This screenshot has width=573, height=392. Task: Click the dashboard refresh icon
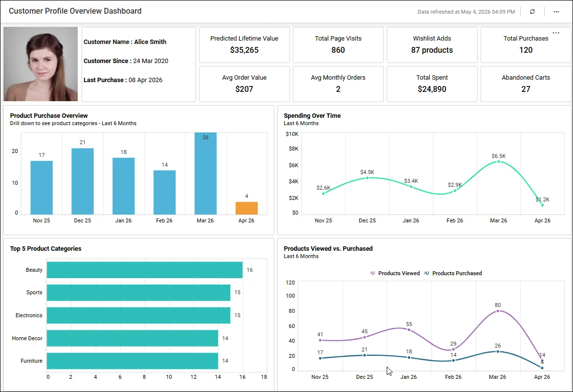click(532, 12)
